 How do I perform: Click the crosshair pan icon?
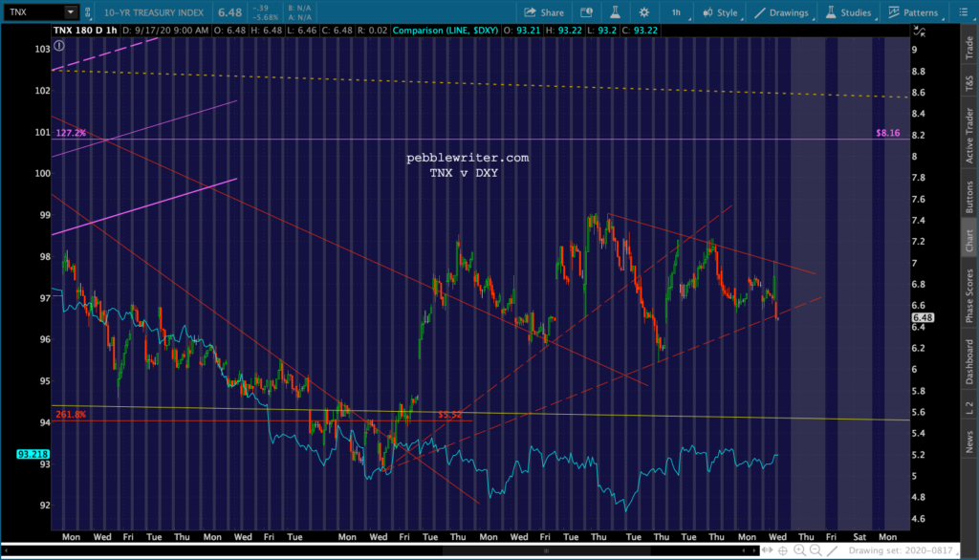point(782,550)
